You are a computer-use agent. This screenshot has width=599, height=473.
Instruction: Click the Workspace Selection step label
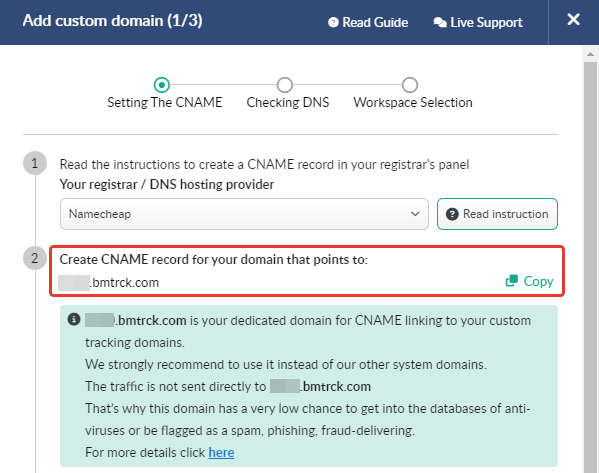[413, 102]
